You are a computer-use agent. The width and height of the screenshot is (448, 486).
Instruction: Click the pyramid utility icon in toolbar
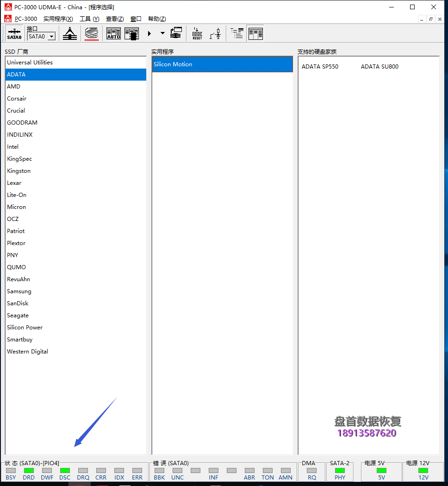[70, 33]
